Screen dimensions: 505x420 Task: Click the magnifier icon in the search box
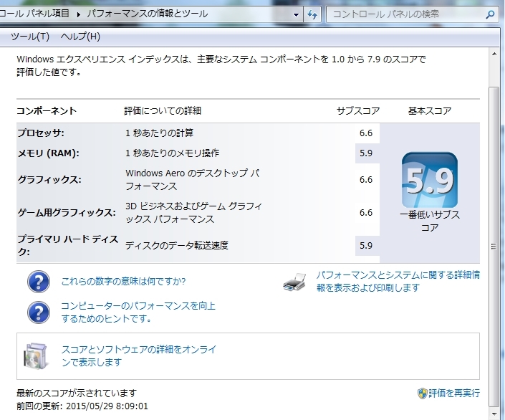point(490,14)
